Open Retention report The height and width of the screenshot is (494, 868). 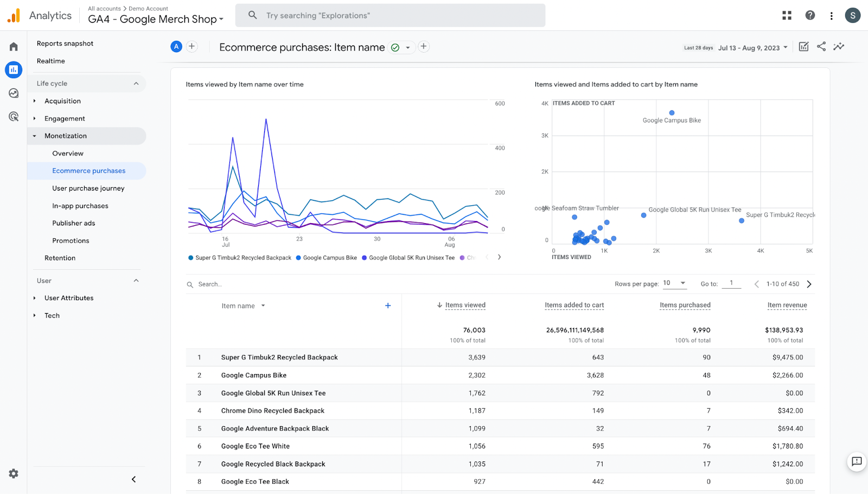click(x=60, y=258)
